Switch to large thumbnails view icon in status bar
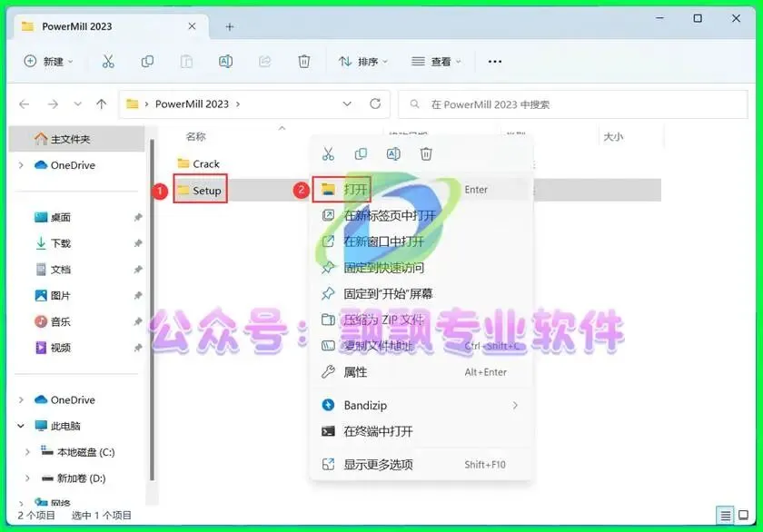This screenshot has height=532, width=763. (744, 515)
